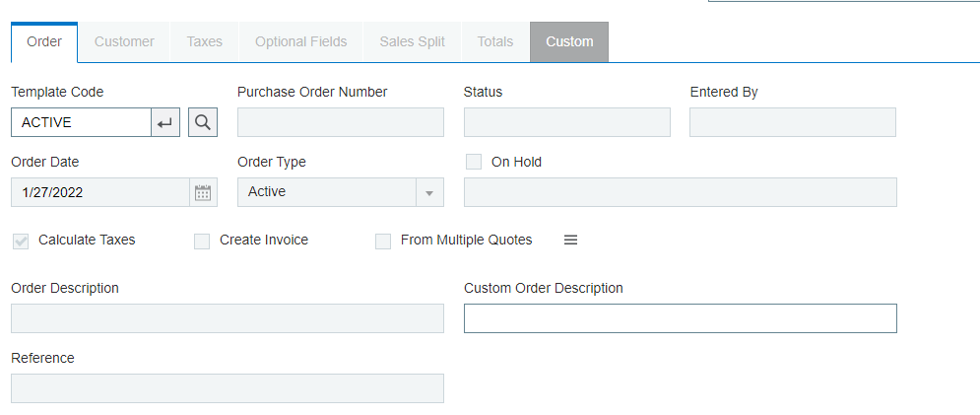Switch to the Custom tab
980x415 pixels.
pyautogui.click(x=569, y=42)
